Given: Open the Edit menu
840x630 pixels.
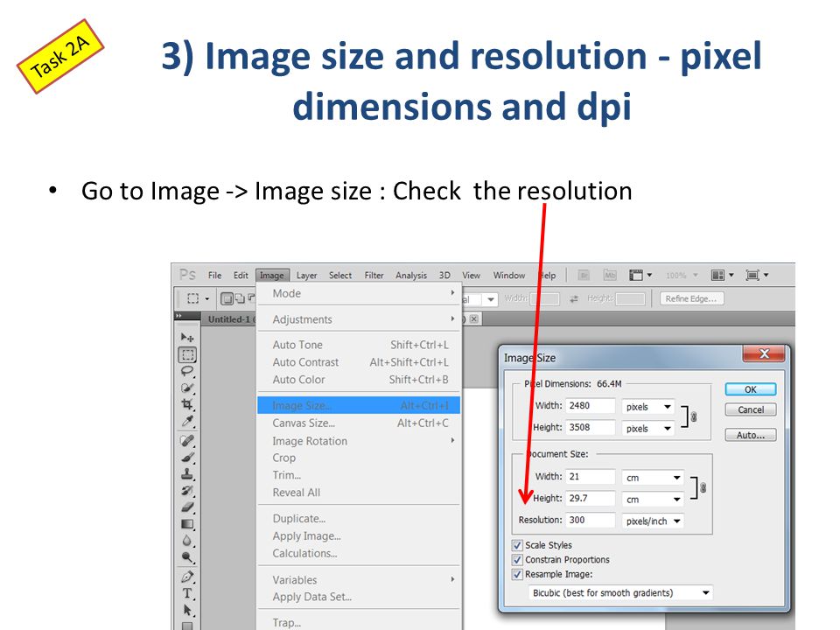Looking at the screenshot, I should [x=241, y=276].
